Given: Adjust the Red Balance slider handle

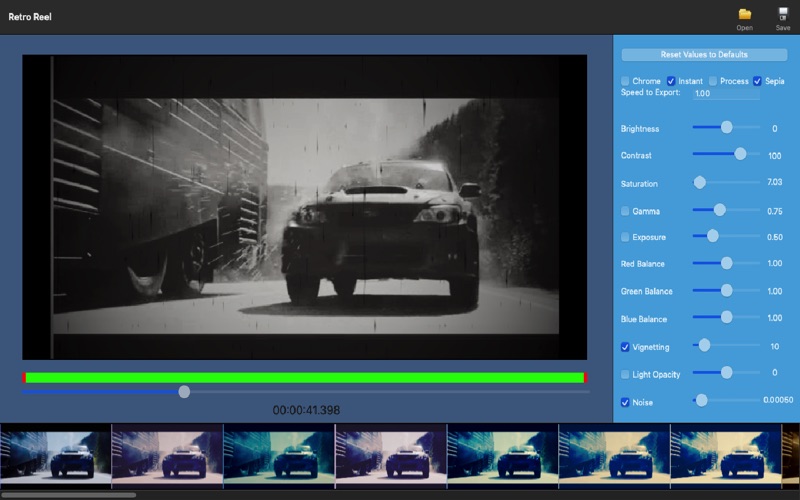Looking at the screenshot, I should (x=727, y=263).
